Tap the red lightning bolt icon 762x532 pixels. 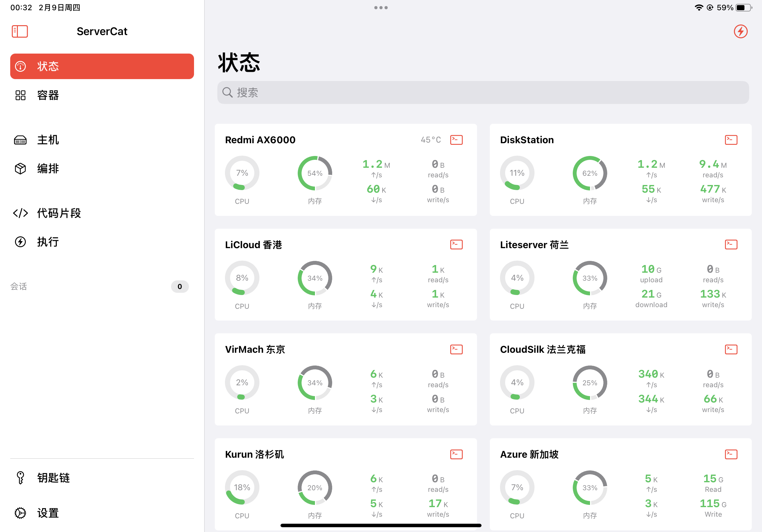740,32
